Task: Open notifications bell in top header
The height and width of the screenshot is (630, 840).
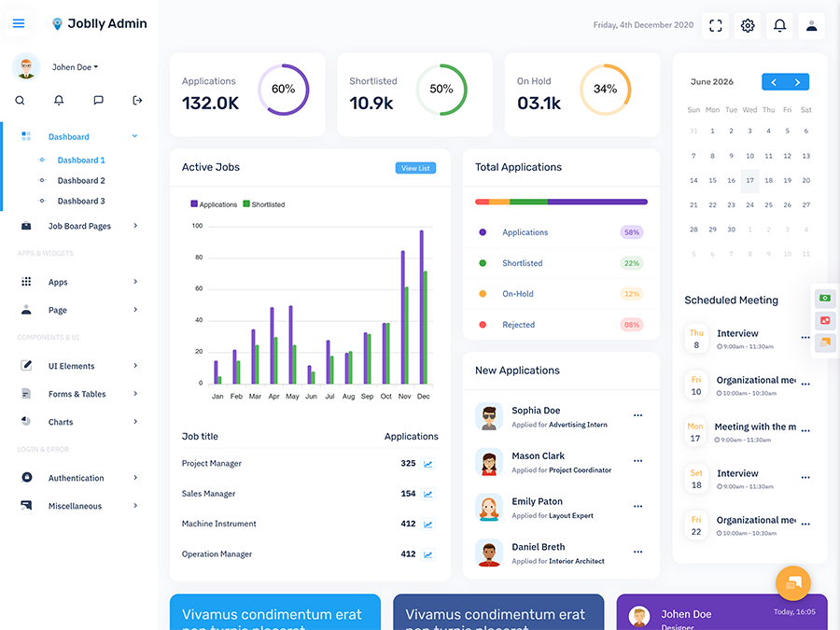Action: click(779, 25)
